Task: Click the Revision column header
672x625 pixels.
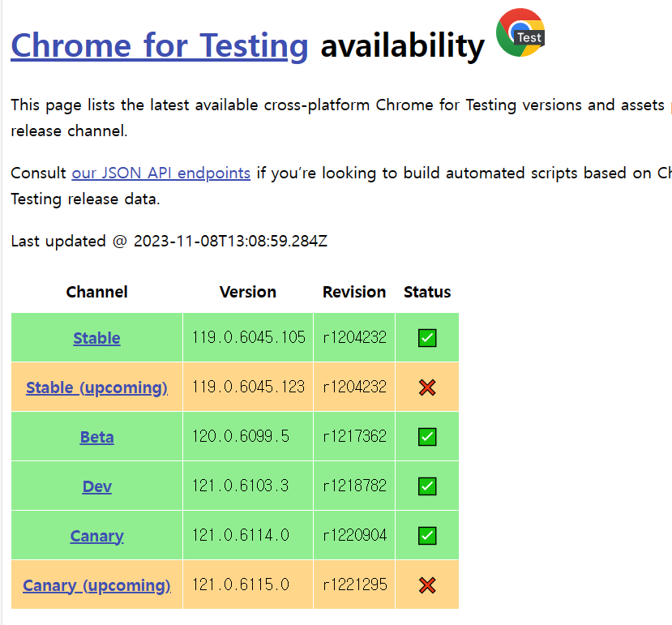Action: click(x=354, y=292)
